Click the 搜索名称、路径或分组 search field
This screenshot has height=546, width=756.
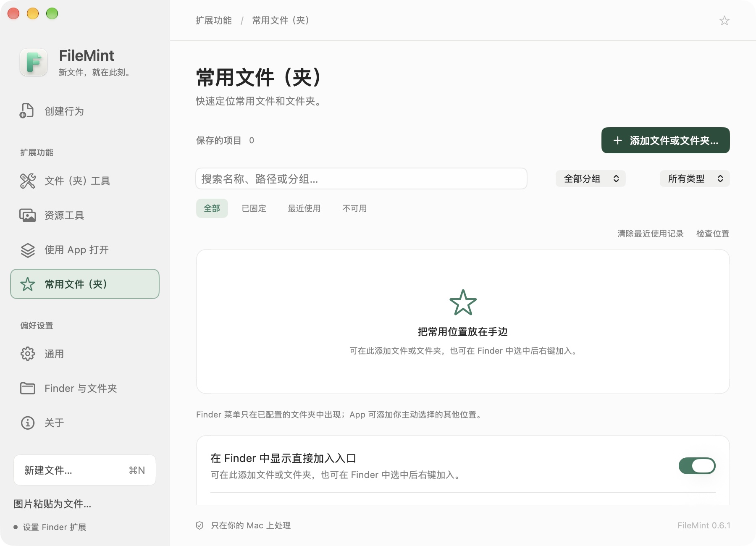pos(361,178)
